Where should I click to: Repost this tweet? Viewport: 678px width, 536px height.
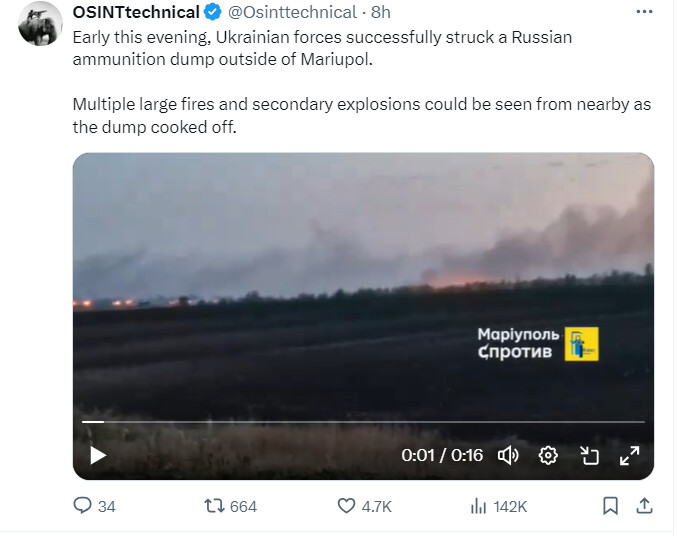pos(214,506)
